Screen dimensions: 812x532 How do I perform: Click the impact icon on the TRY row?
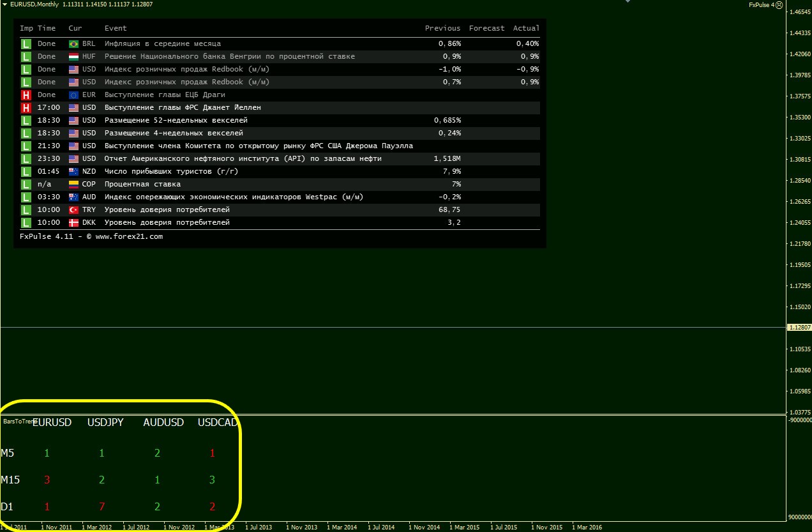(x=26, y=210)
